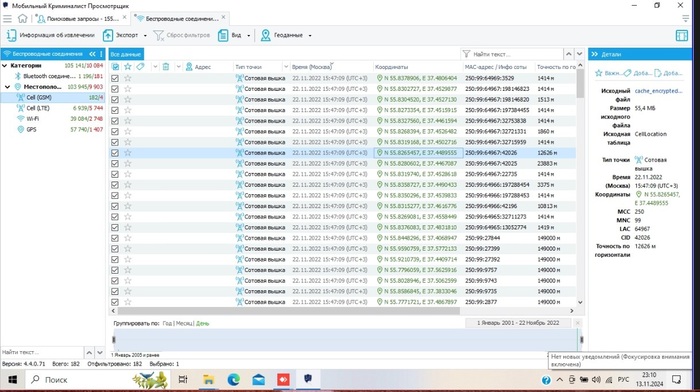Open the Windows Start menu
Screen dimensions: 700x392
pos(12,380)
